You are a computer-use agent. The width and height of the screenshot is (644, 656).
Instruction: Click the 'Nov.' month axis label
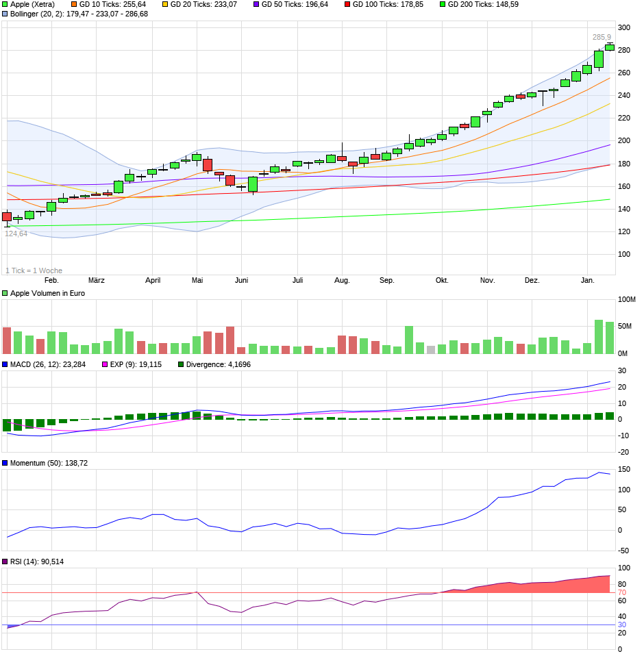click(487, 280)
